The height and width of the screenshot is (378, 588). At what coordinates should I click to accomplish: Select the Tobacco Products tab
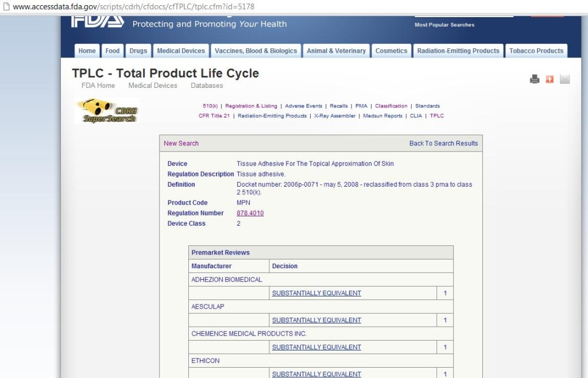click(536, 51)
